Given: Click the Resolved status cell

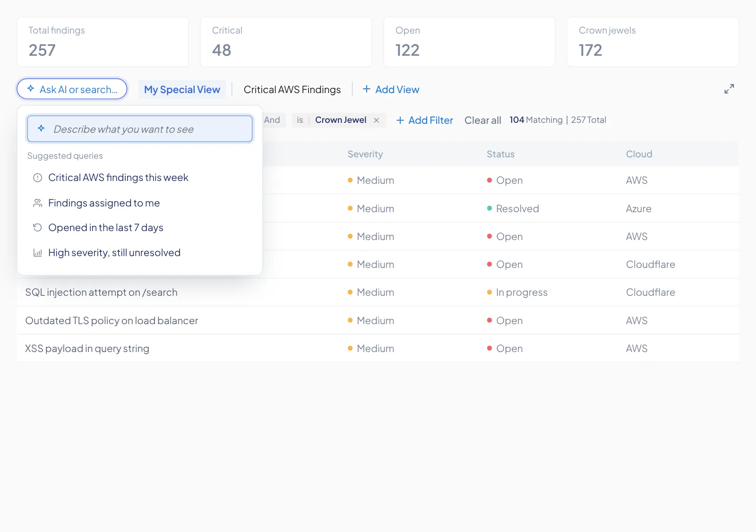Looking at the screenshot, I should click(513, 209).
